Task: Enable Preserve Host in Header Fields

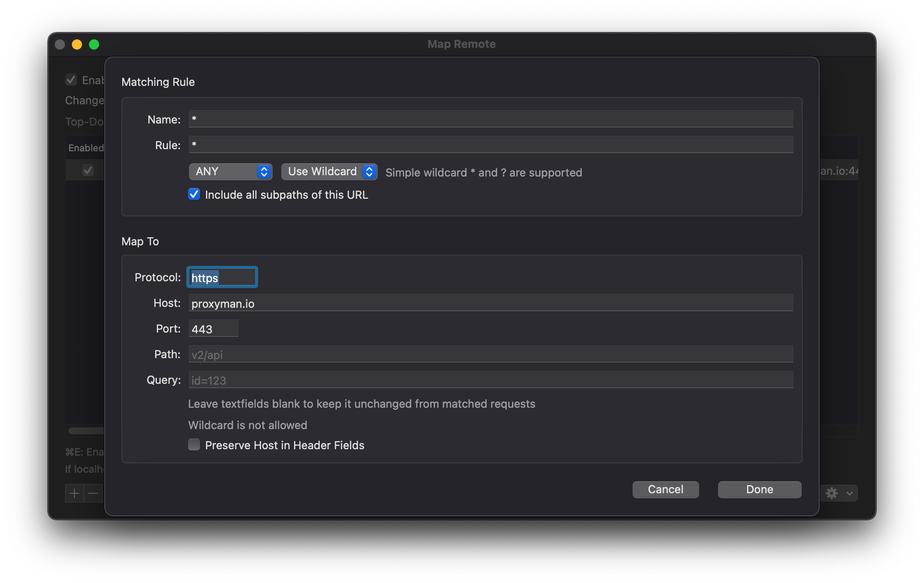Action: click(x=194, y=445)
